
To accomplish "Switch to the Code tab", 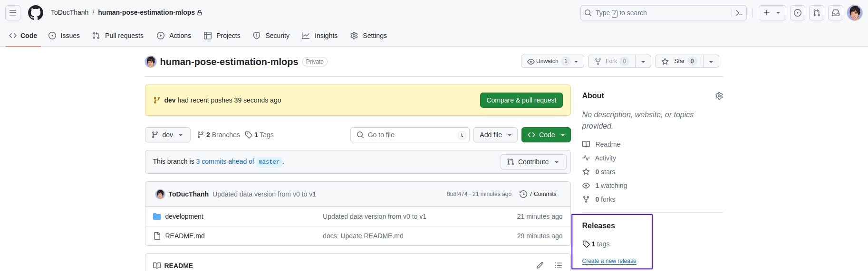I will tap(23, 36).
